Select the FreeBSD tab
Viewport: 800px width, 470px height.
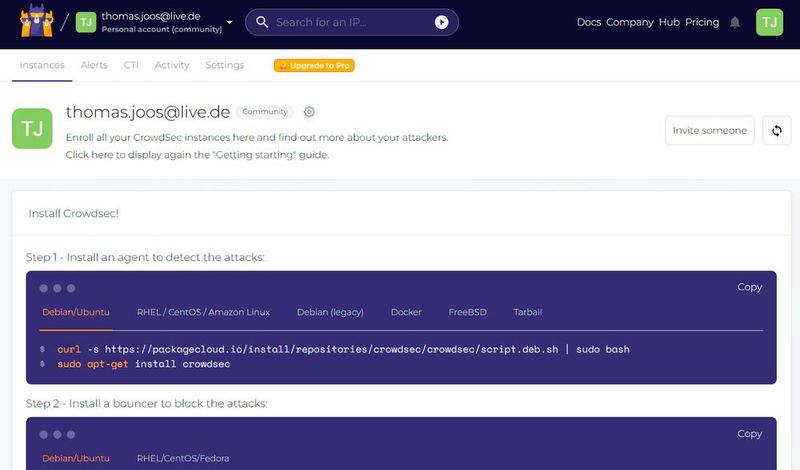(x=467, y=312)
